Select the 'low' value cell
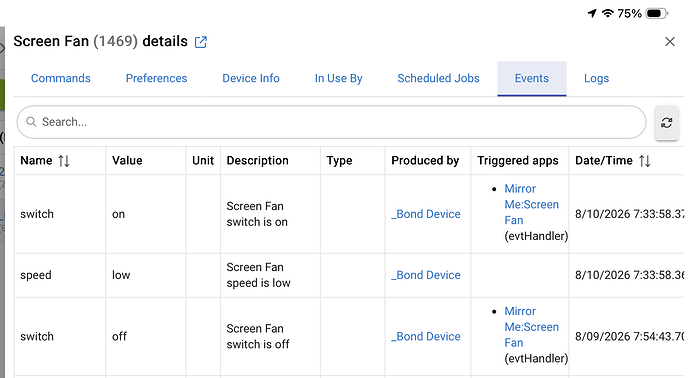The image size is (690, 378). click(x=121, y=275)
